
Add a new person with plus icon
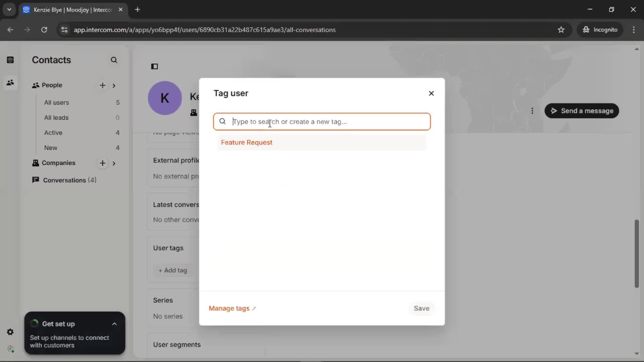[x=103, y=85]
